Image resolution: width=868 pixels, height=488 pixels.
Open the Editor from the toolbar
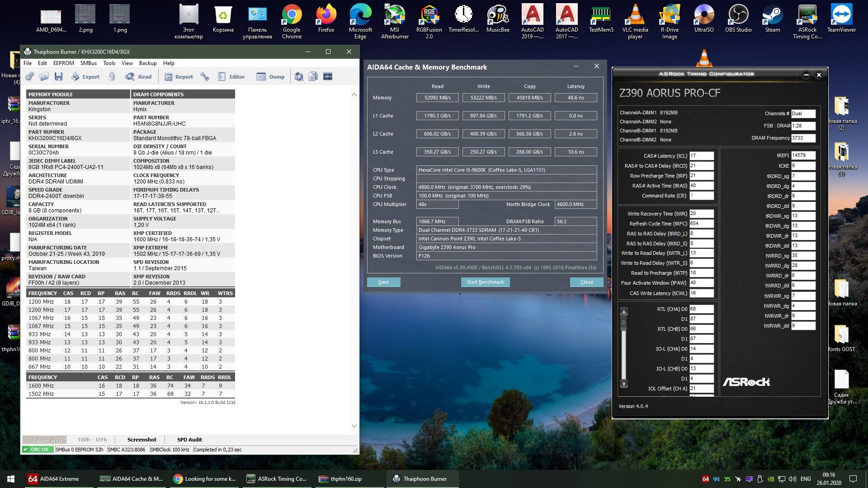231,77
